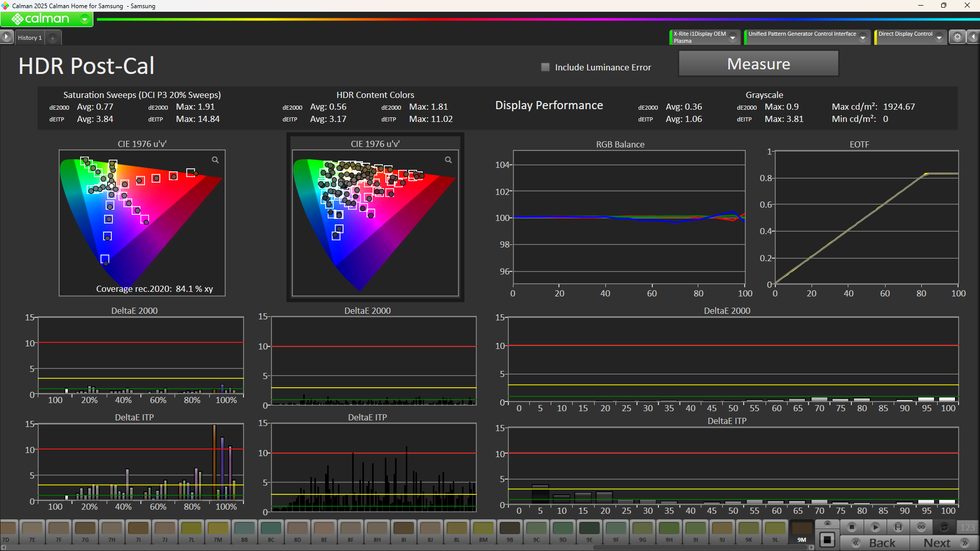The width and height of the screenshot is (980, 551).
Task: Open the Calman main menu dropdown
Action: click(x=85, y=19)
